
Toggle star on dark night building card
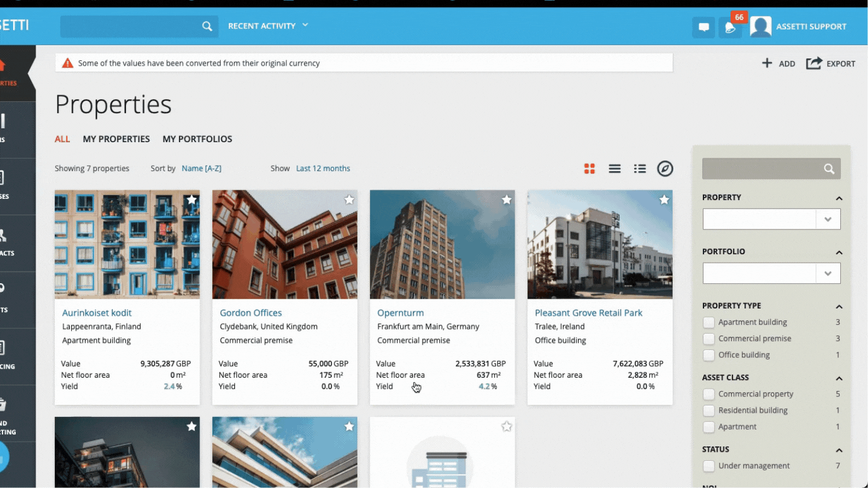(x=192, y=427)
